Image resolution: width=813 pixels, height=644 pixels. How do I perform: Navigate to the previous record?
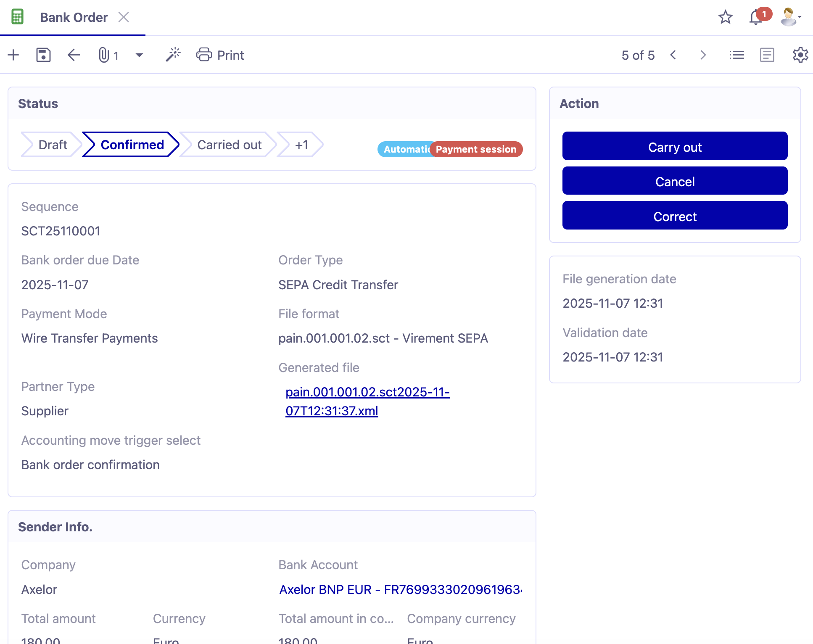[x=673, y=55]
